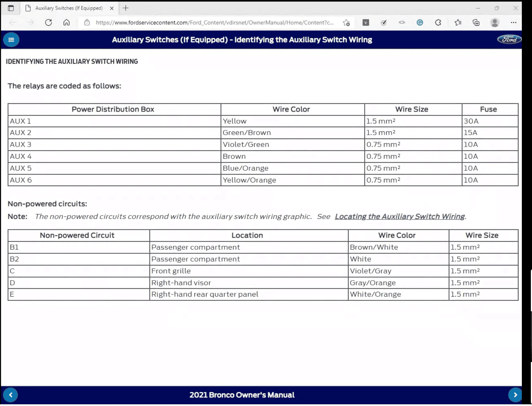Click the AUX 2 cell
The width and height of the screenshot is (532, 406).
click(114, 133)
